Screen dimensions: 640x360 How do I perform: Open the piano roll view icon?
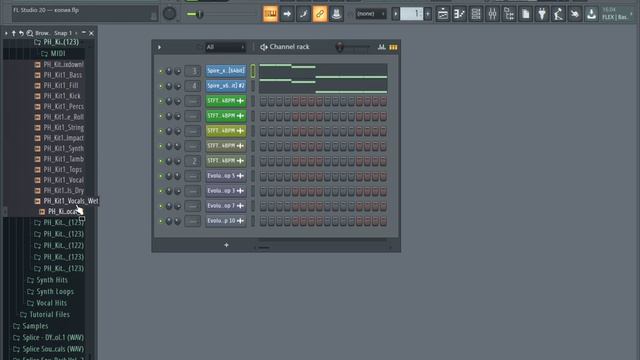coord(459,14)
